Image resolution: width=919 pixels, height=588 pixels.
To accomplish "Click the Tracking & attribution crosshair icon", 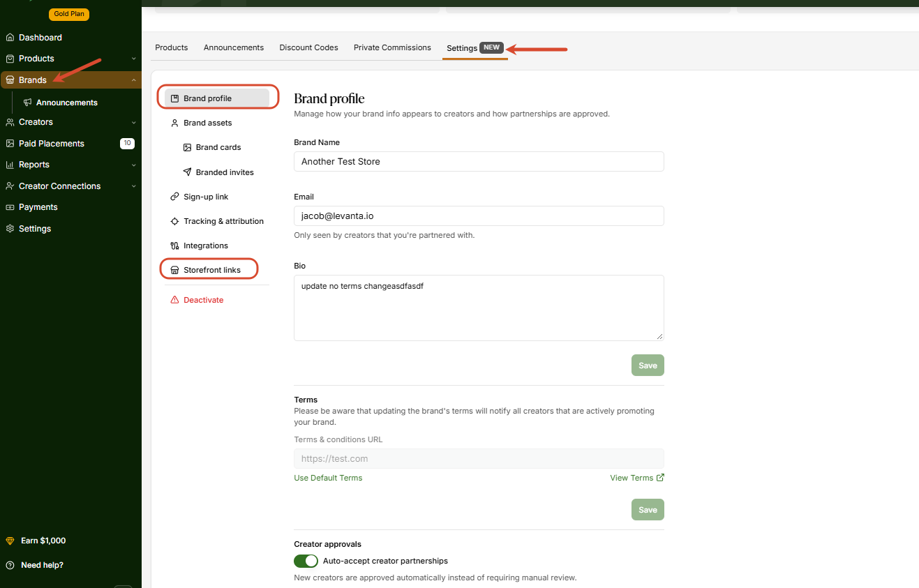I will 174,221.
